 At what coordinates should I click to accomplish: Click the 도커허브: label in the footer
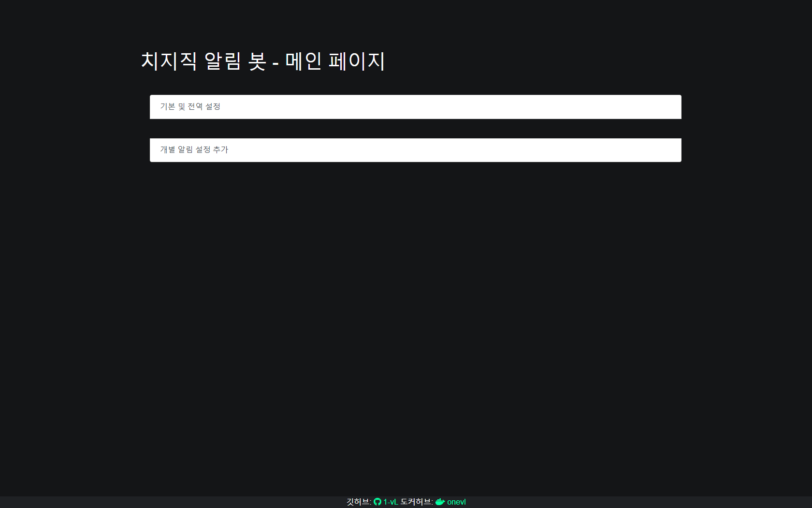pyautogui.click(x=417, y=502)
